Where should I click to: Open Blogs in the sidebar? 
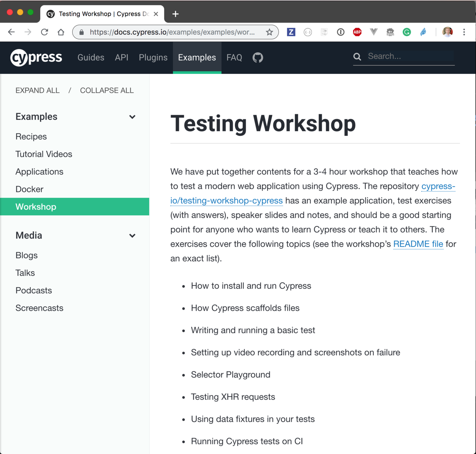point(27,255)
